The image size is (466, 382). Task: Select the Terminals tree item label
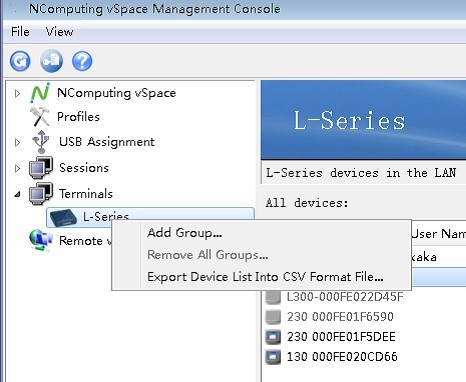86,194
